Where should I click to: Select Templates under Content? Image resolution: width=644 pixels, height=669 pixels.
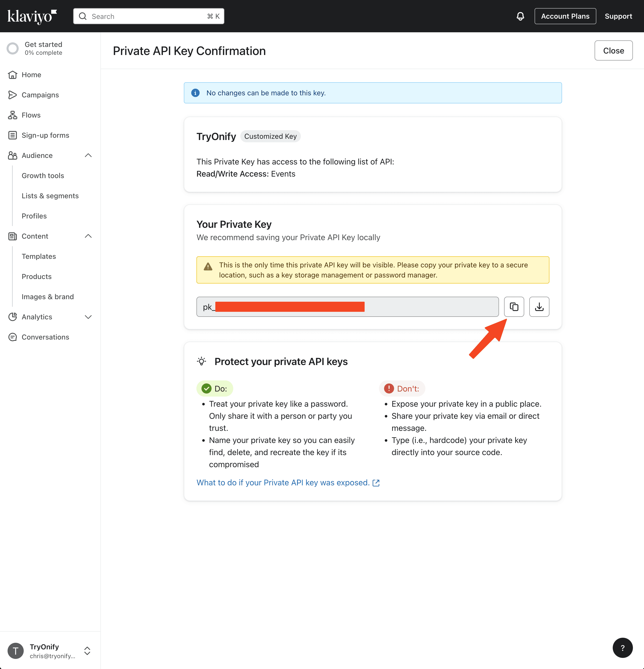tap(39, 256)
